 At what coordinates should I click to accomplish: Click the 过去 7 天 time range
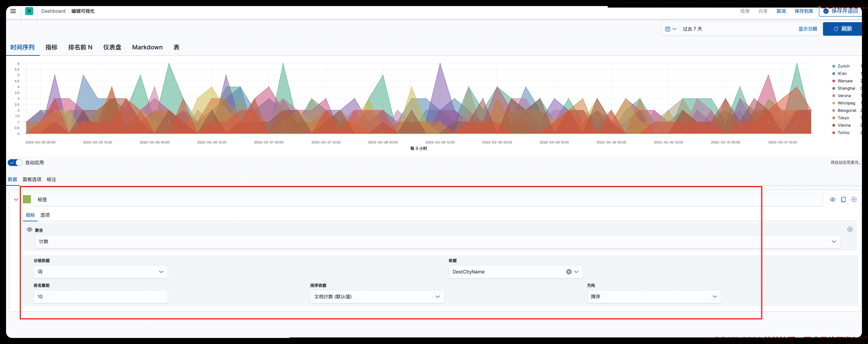pyautogui.click(x=692, y=29)
